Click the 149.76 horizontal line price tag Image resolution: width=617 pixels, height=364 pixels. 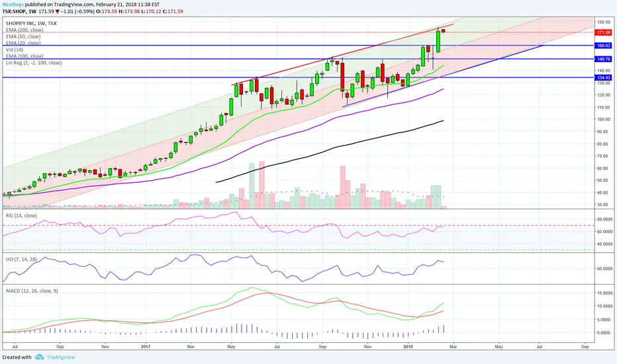click(x=603, y=59)
